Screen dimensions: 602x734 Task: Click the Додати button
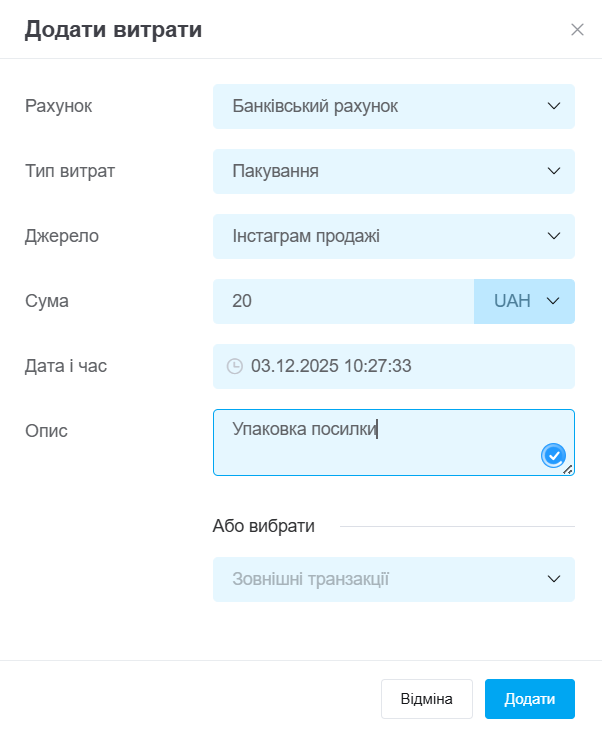tap(529, 699)
